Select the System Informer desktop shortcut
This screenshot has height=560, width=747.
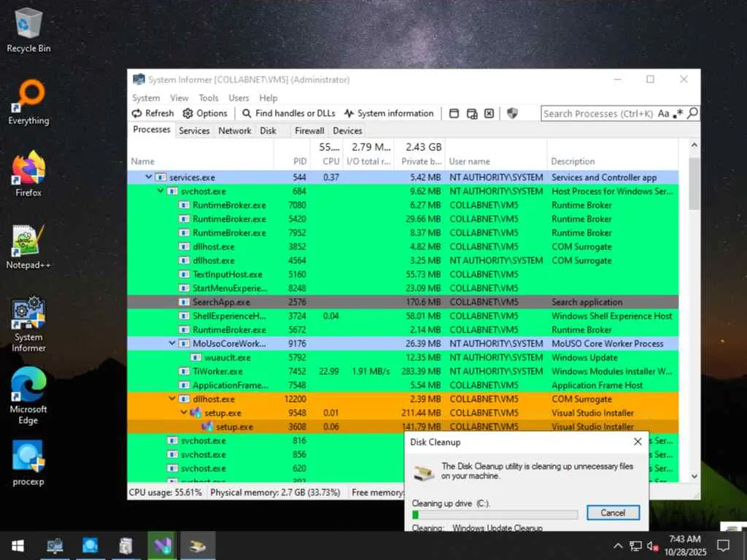point(28,324)
